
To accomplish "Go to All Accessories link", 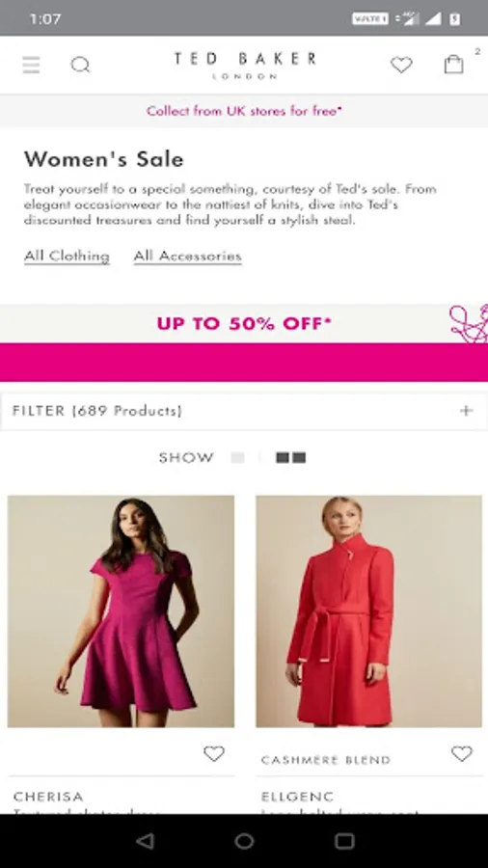I will coord(187,257).
